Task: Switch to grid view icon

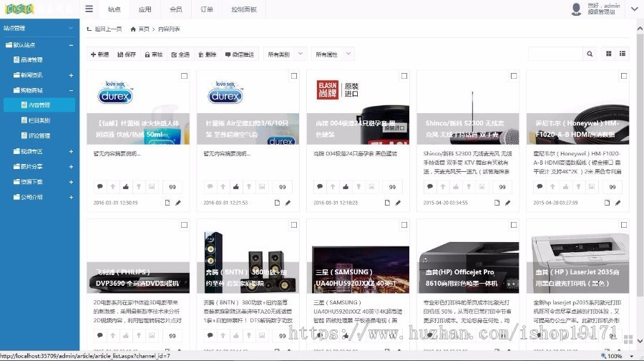Action: pos(609,54)
